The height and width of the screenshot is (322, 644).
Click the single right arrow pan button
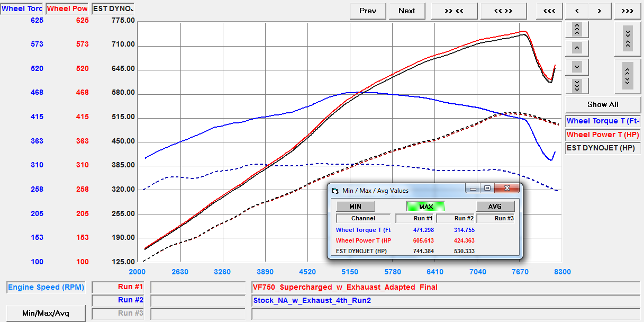tap(599, 11)
